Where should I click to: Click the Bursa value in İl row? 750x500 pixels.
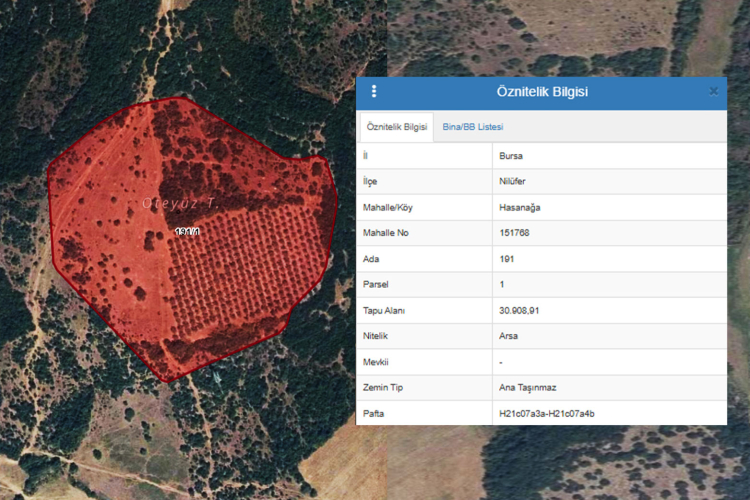[511, 156]
